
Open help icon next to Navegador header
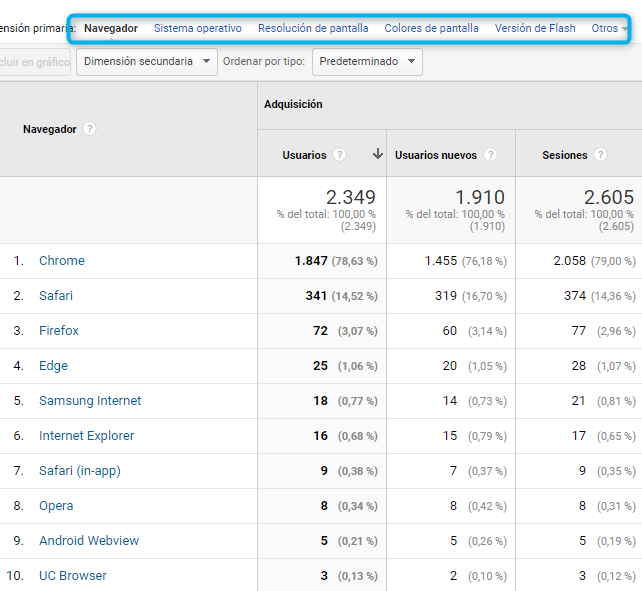[x=90, y=129]
